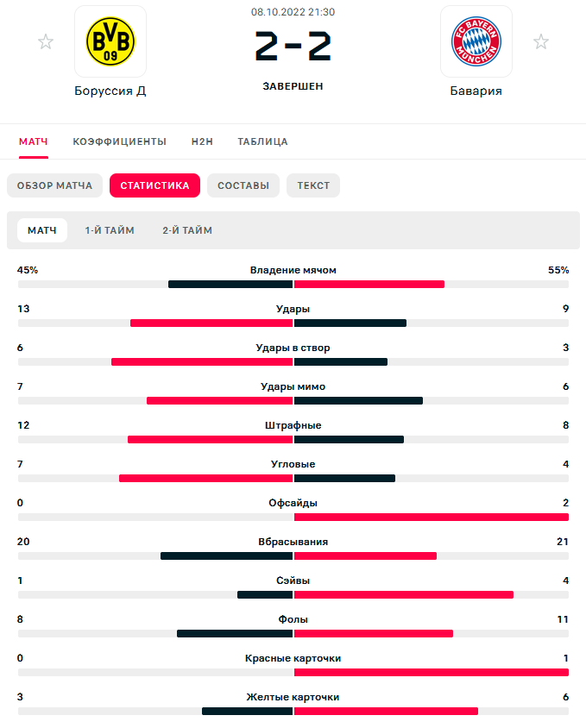Click the Бавария team name

point(476,91)
